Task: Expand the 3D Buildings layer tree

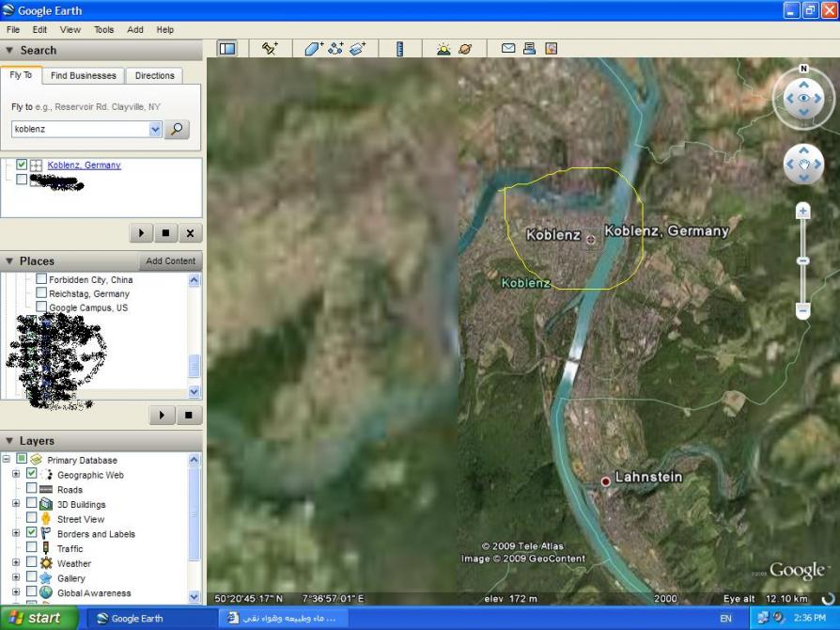Action: pos(15,504)
